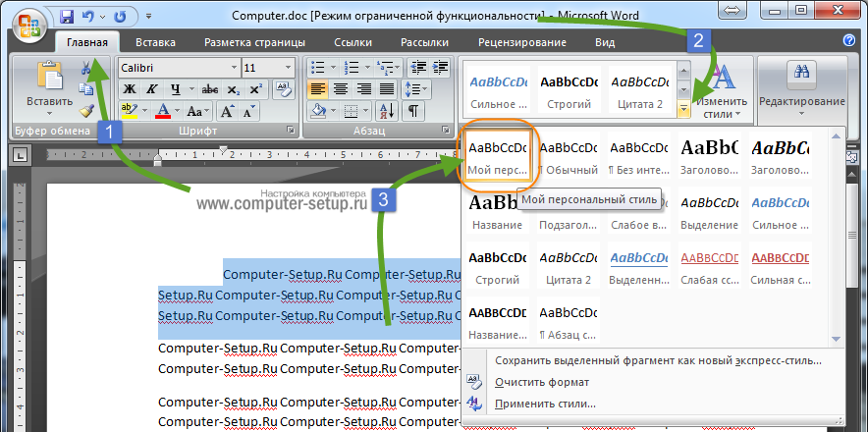Toggle italic К formatting
The image size is (868, 432).
click(150, 89)
